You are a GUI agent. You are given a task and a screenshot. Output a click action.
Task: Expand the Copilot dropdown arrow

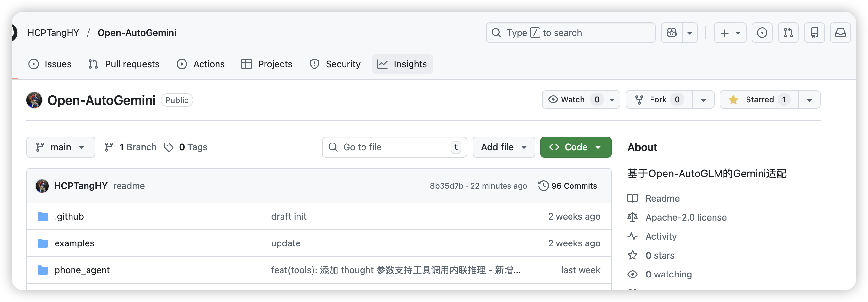pos(690,33)
